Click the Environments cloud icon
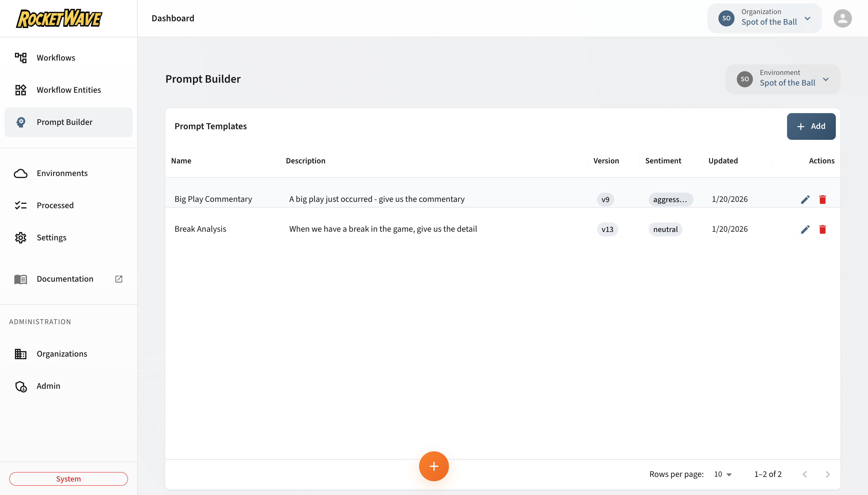 coord(21,173)
